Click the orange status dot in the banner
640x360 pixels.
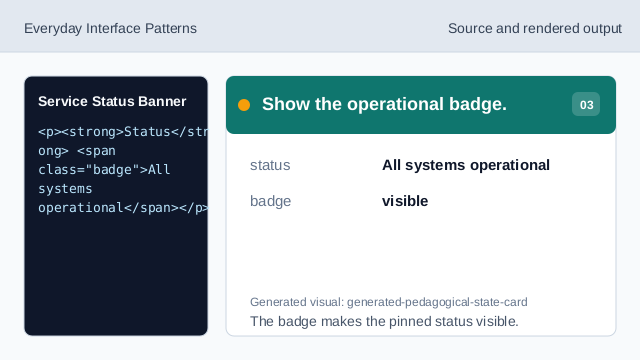point(244,105)
